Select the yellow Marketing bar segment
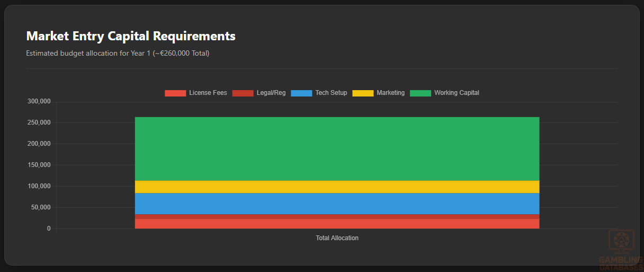 (337, 187)
